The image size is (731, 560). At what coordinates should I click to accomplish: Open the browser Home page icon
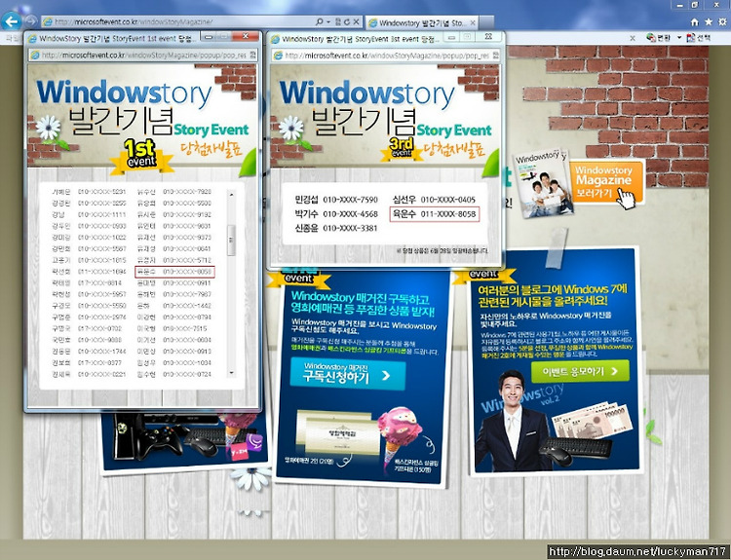point(695,21)
